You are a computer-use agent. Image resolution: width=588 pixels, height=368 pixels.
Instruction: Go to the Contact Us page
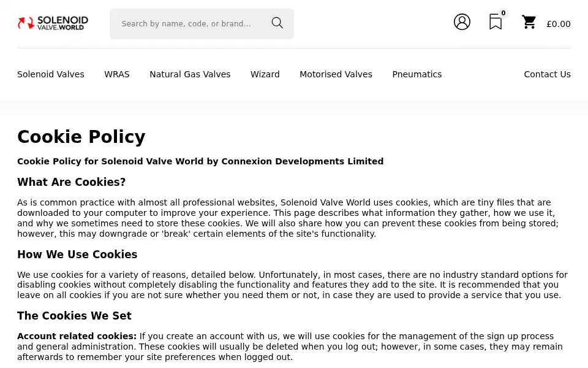click(547, 74)
